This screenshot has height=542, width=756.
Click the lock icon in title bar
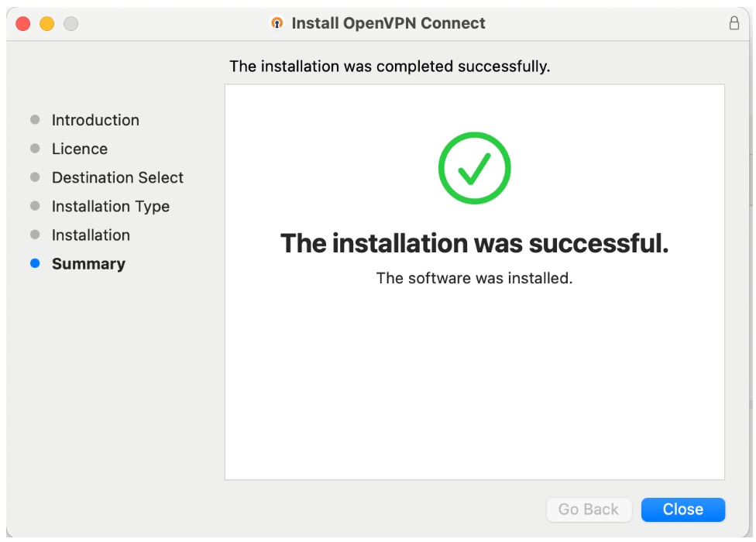tap(734, 23)
